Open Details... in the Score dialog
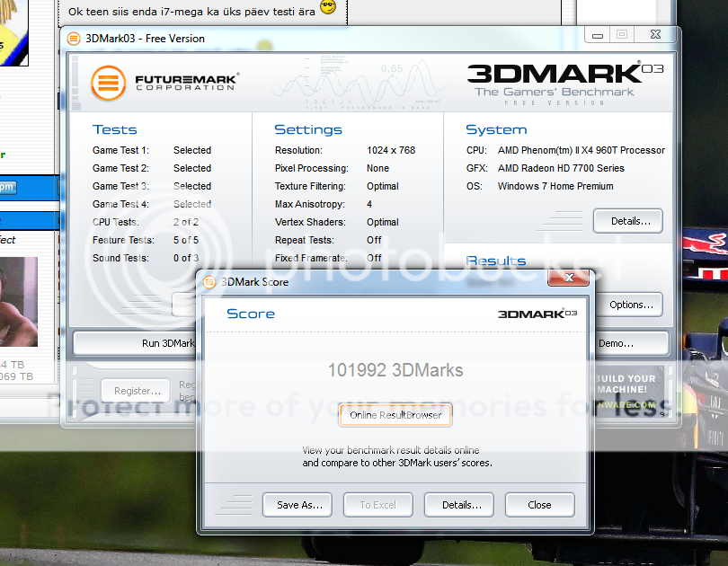 (458, 505)
